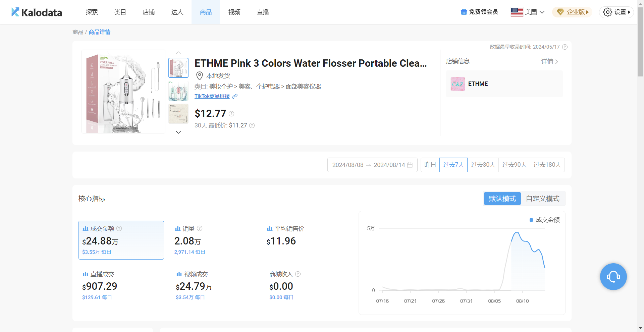Click the Kalodata logo
The image size is (644, 332).
(37, 12)
